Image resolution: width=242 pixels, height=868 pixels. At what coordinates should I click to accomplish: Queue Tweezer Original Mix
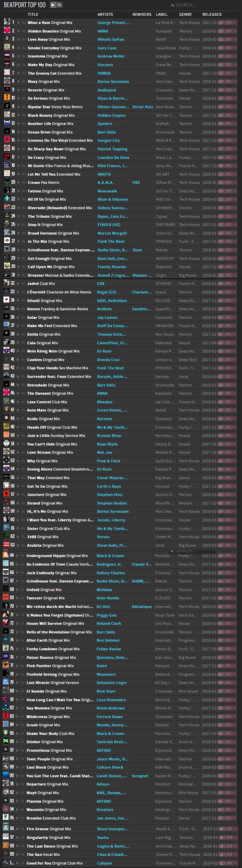23,598
